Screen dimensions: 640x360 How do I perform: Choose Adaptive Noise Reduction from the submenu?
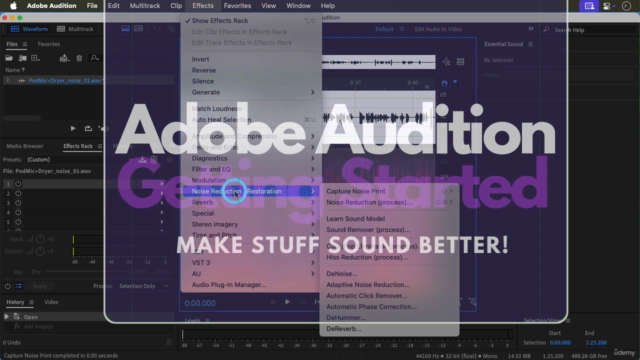(368, 284)
